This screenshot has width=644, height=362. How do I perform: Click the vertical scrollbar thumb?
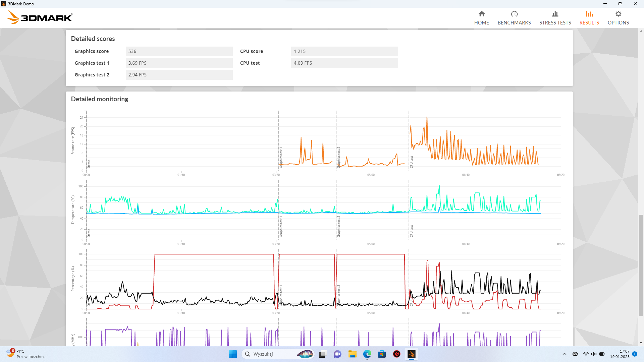pyautogui.click(x=641, y=265)
